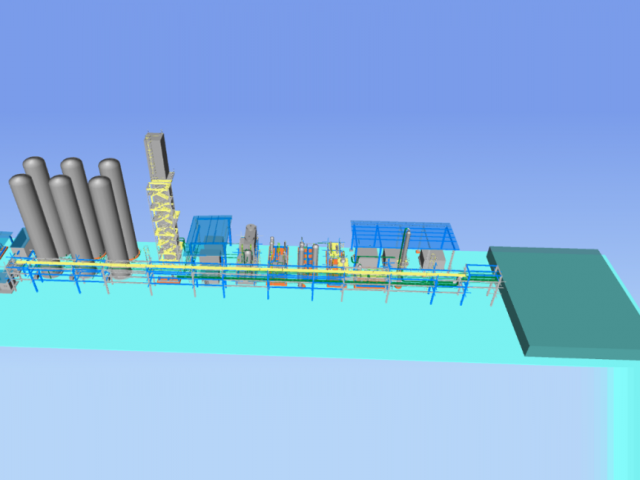The height and width of the screenshot is (480, 640).
Task: Select the orange base plate under the rack
Action: coord(167,280)
